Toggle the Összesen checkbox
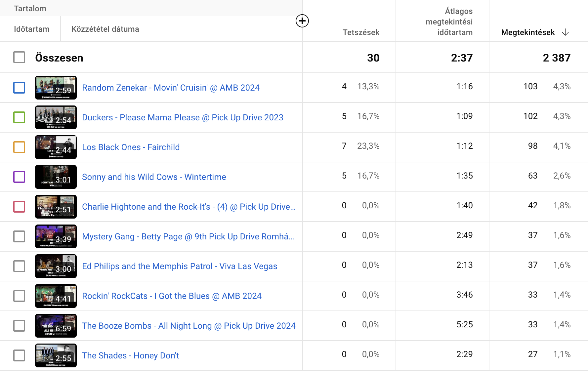This screenshot has height=371, width=588. coord(19,57)
